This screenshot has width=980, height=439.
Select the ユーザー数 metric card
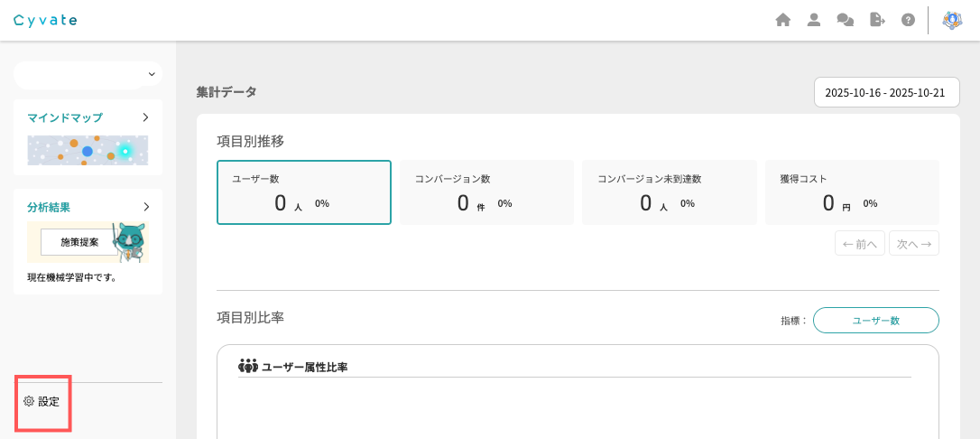pyautogui.click(x=304, y=192)
